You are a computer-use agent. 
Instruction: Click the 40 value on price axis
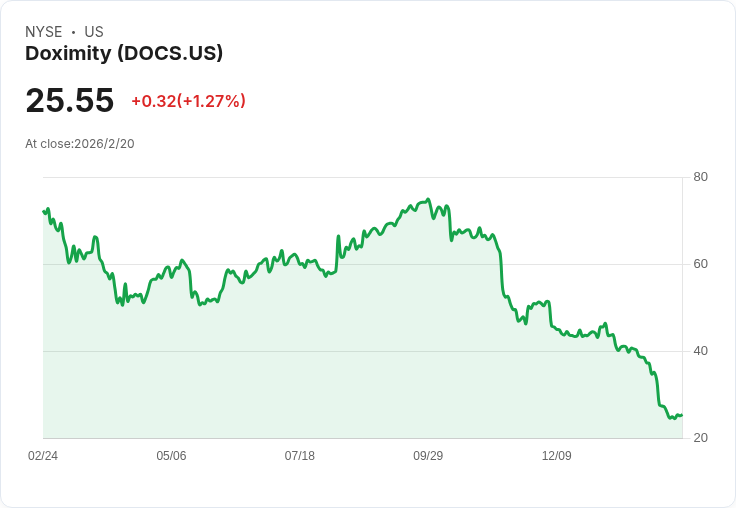tap(700, 351)
